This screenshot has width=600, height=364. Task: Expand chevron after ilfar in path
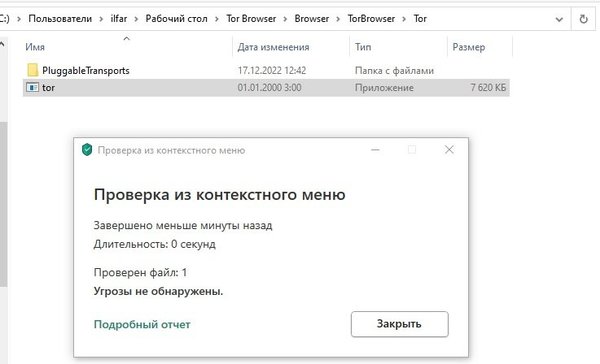pyautogui.click(x=136, y=19)
